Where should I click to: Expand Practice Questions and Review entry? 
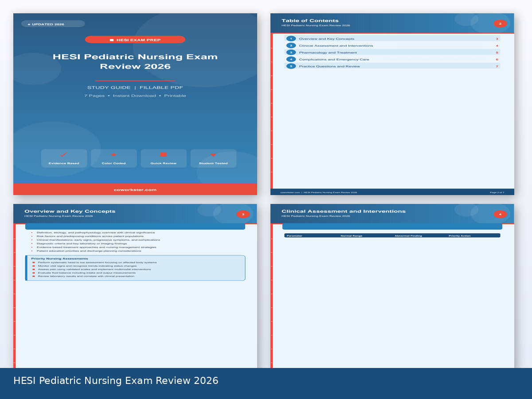click(x=392, y=66)
